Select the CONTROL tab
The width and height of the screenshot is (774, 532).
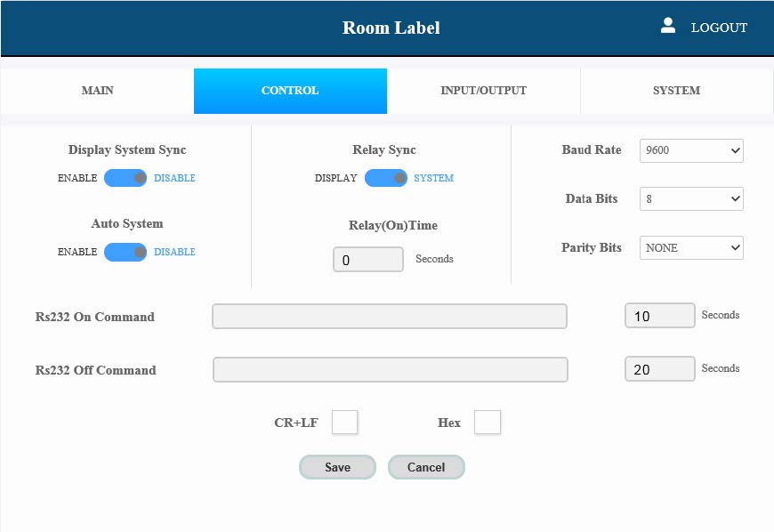point(290,91)
